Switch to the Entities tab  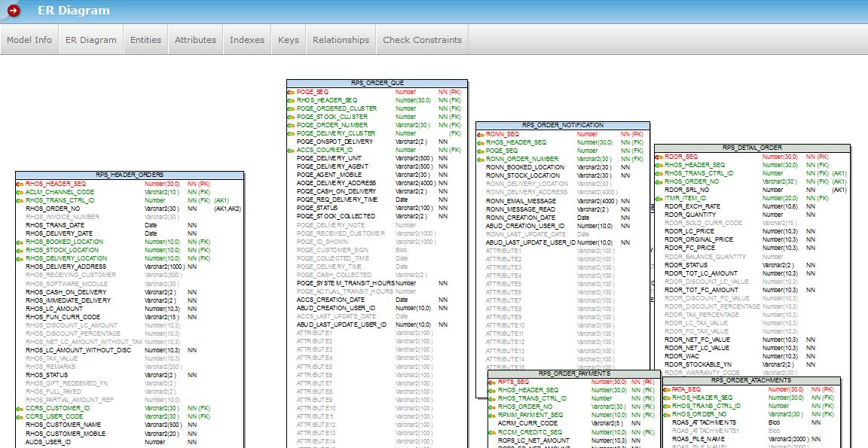click(x=145, y=40)
